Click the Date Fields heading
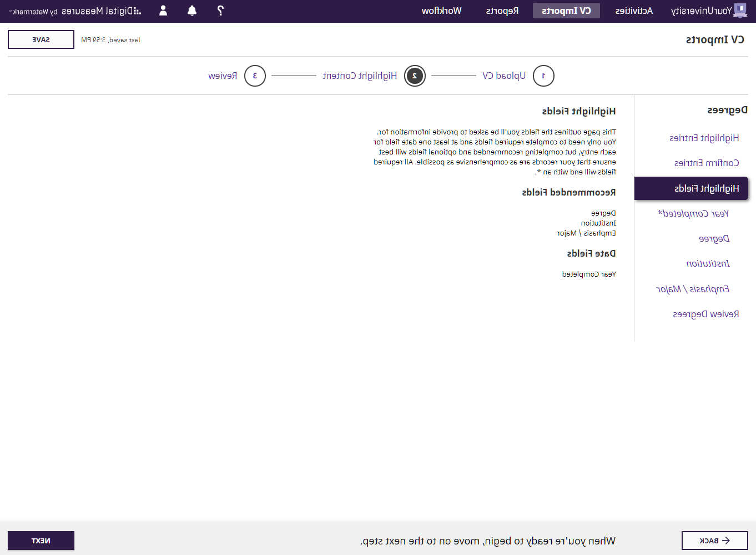756x555 pixels. click(591, 253)
